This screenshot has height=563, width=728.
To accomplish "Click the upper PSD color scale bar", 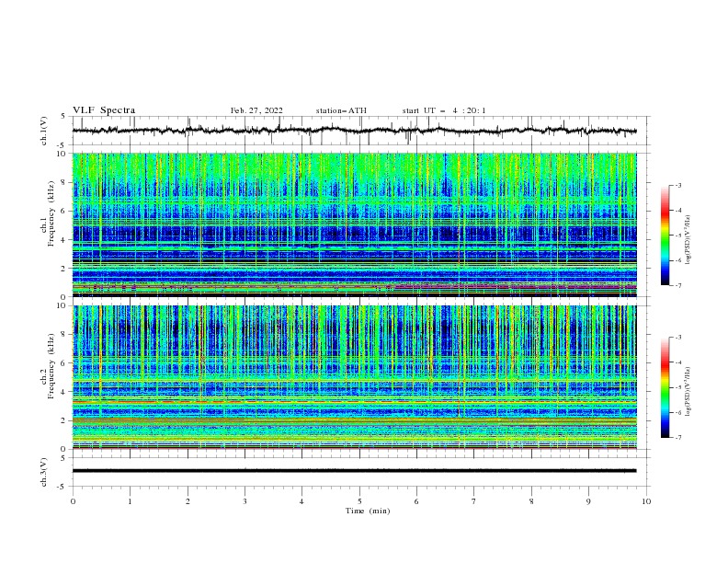I will pyautogui.click(x=665, y=236).
